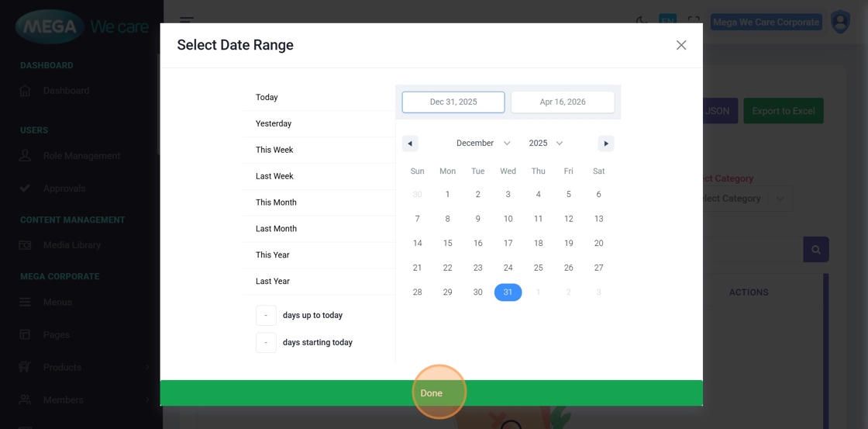Go to previous month with left arrow
The image size is (868, 429).
click(411, 144)
